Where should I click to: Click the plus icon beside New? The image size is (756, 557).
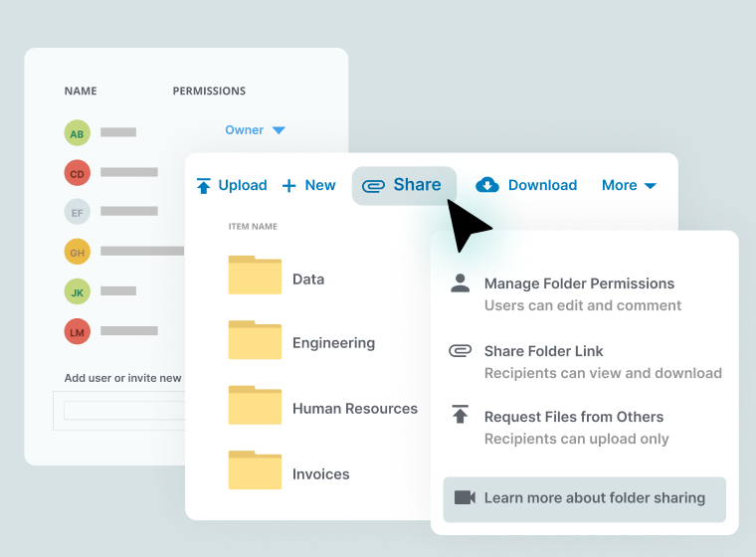pyautogui.click(x=289, y=186)
